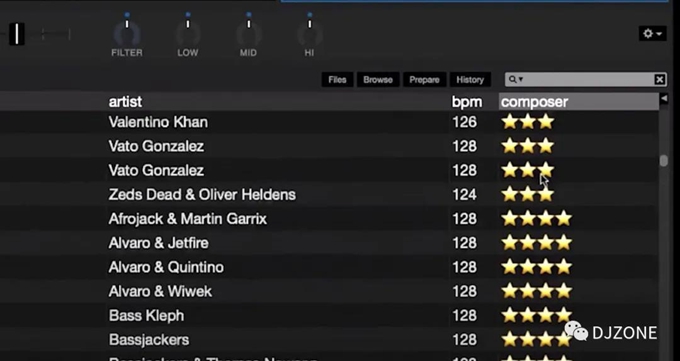Screen dimensions: 680x361
Task: Sort by the bpm column header
Action: [x=467, y=102]
